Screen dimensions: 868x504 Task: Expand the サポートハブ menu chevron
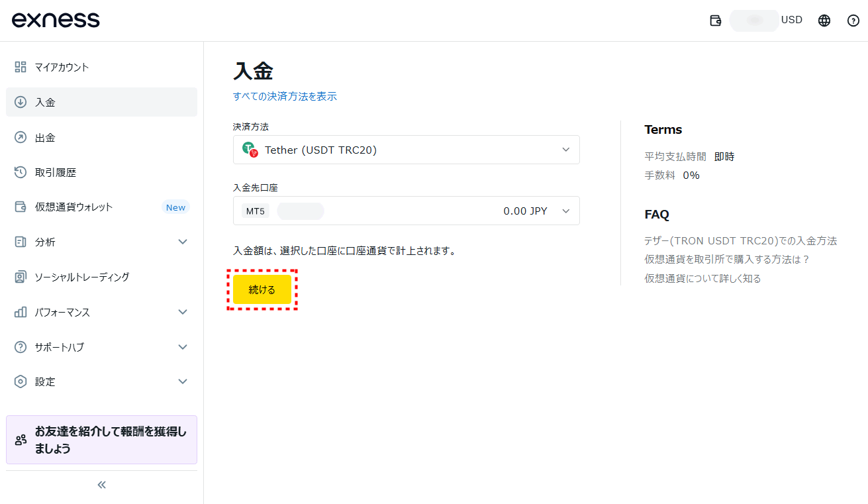coord(183,347)
